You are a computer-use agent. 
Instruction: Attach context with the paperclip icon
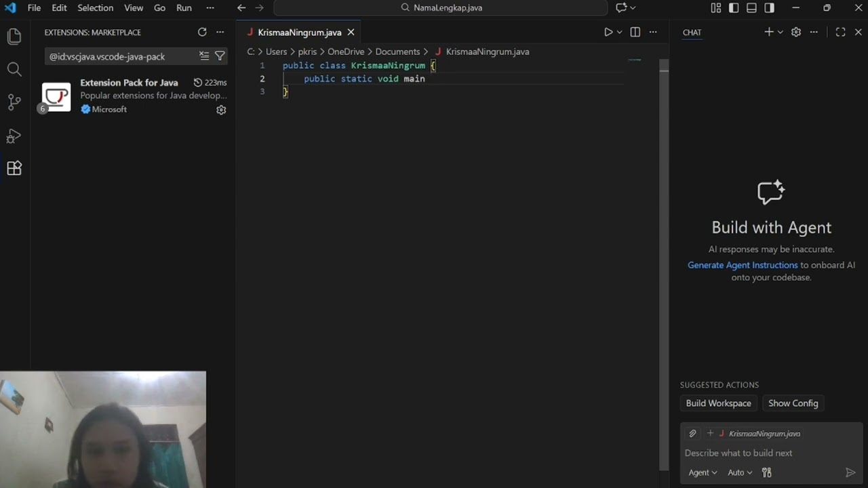tap(692, 434)
